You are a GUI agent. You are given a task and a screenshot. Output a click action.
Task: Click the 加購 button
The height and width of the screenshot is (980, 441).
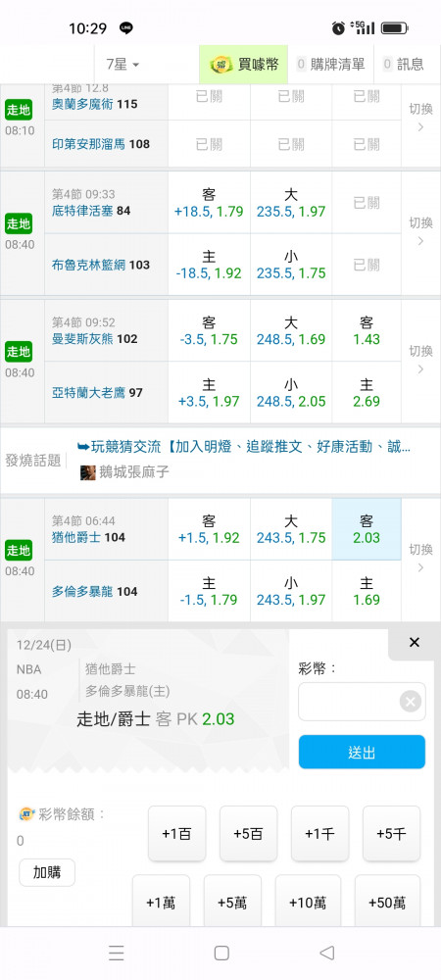pyautogui.click(x=47, y=872)
